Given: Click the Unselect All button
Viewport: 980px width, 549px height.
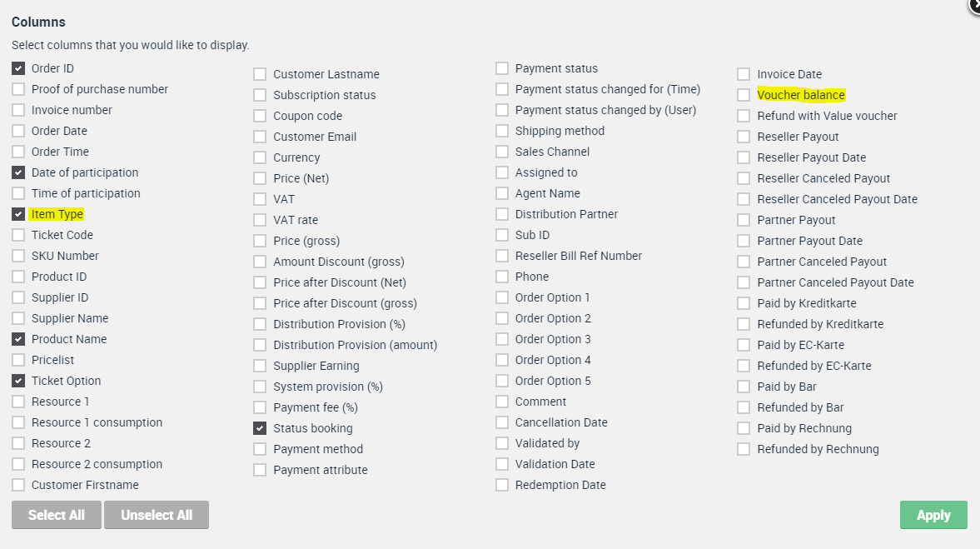Looking at the screenshot, I should [x=157, y=515].
